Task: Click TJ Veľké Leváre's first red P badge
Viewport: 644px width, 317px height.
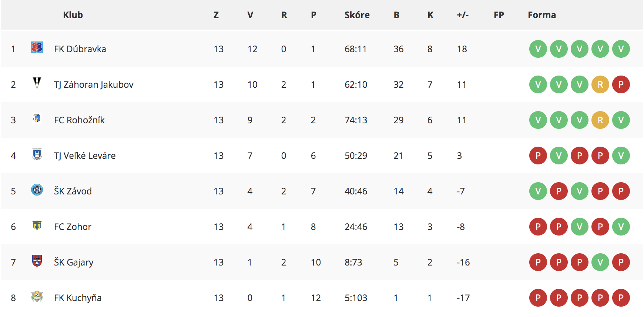Action: pyautogui.click(x=538, y=156)
